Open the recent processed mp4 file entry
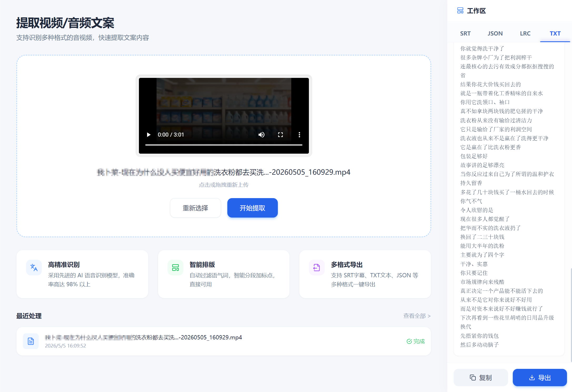The height and width of the screenshot is (392, 572). tap(224, 341)
